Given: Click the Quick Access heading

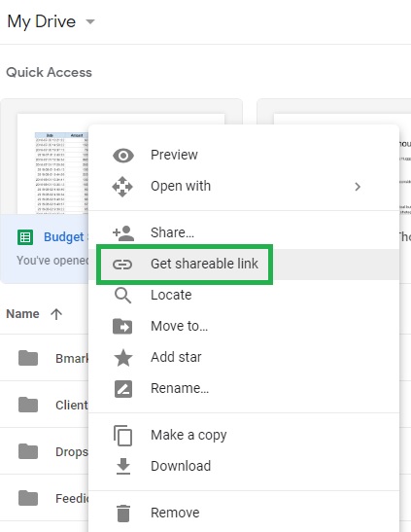Looking at the screenshot, I should pos(50,72).
